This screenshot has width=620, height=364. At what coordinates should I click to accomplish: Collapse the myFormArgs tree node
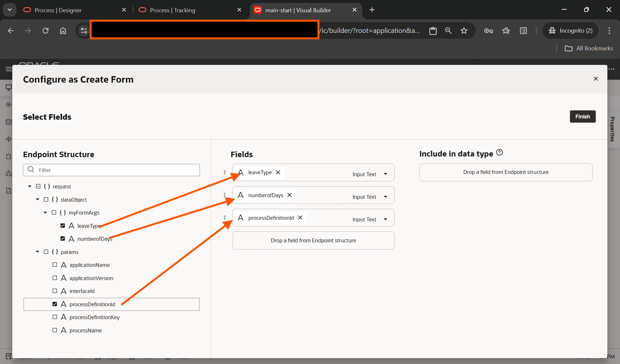(x=45, y=212)
